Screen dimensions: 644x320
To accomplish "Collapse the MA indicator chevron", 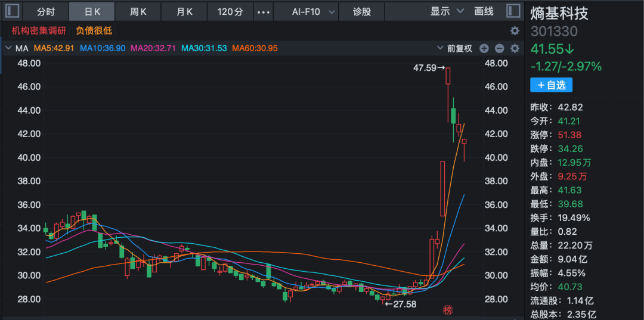I will pyautogui.click(x=8, y=48).
